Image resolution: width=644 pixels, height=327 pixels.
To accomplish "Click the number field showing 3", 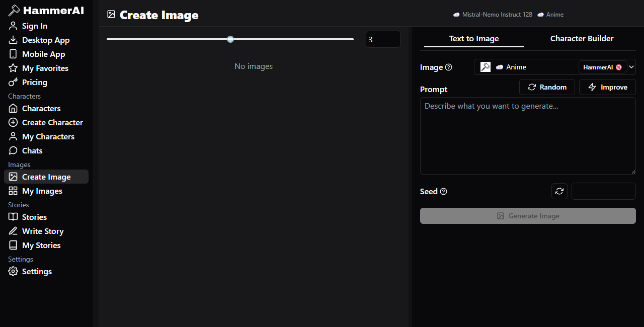I will pyautogui.click(x=383, y=39).
